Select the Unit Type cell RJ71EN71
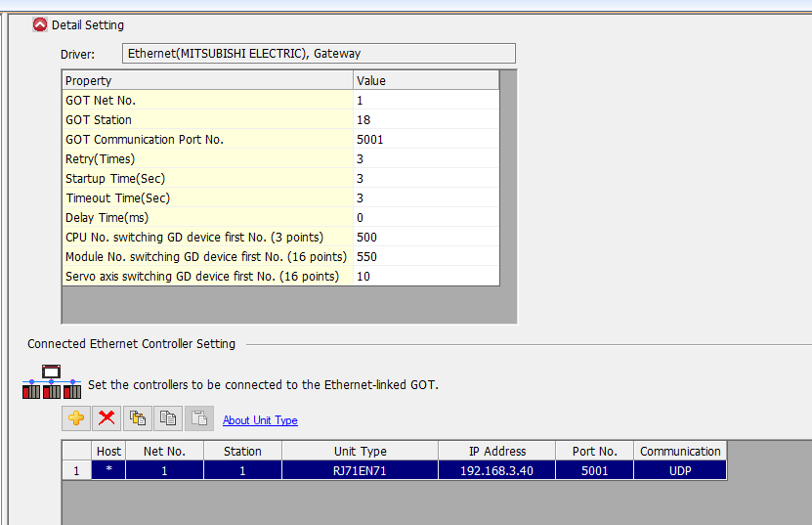This screenshot has width=812, height=525. pos(360,470)
